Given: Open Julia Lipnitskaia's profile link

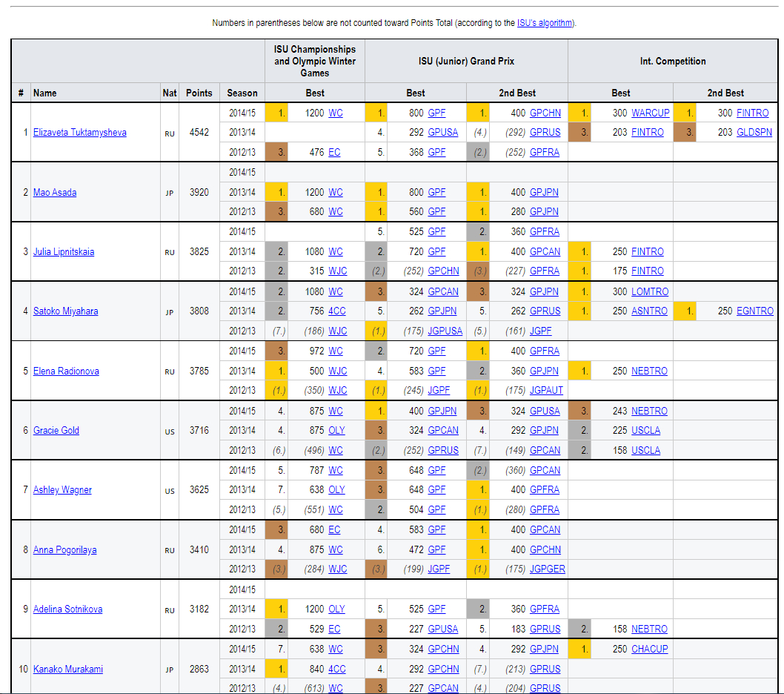Looking at the screenshot, I should (64, 251).
